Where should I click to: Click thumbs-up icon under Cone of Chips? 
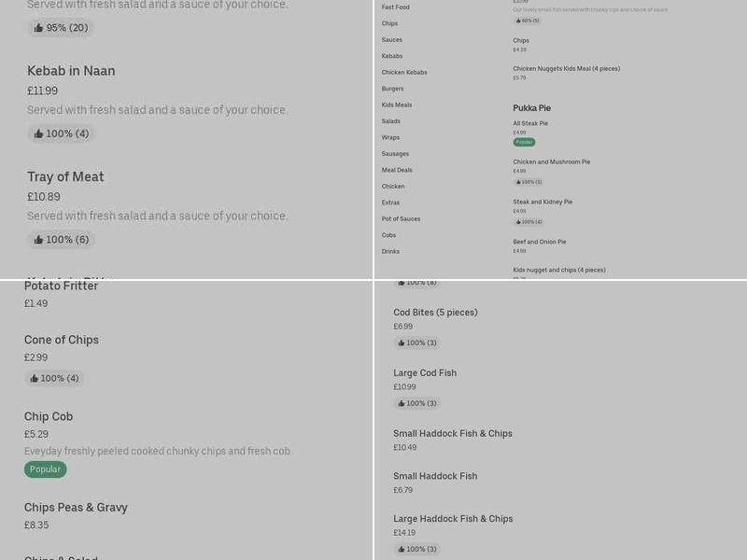[x=35, y=378]
